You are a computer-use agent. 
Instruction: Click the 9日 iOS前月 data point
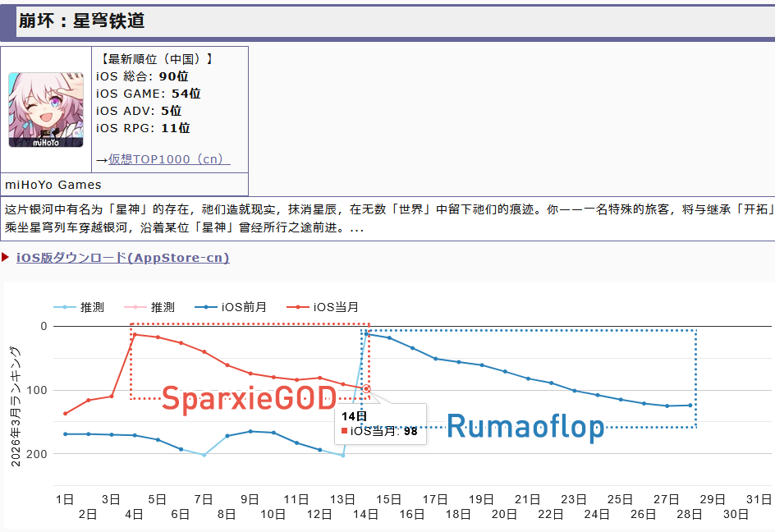tap(250, 431)
